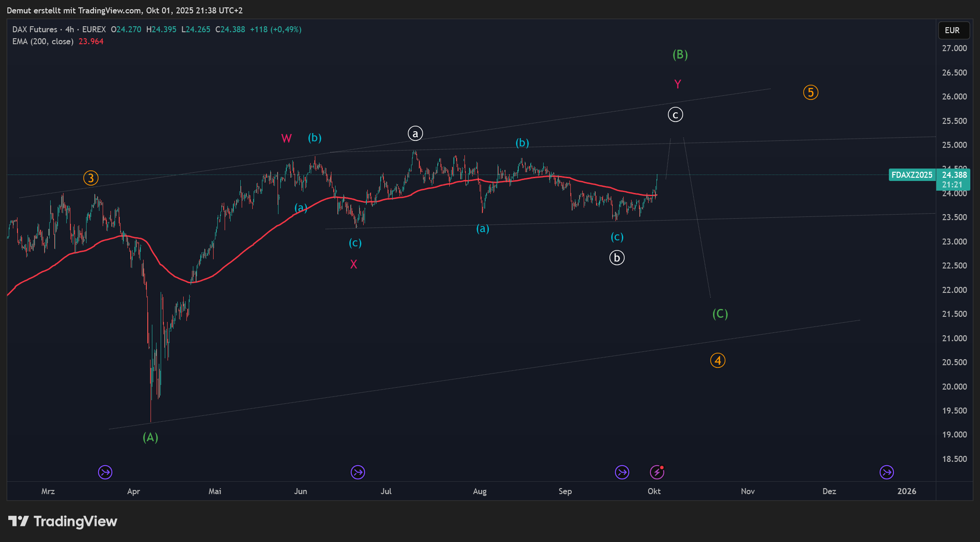Select the white circled 'a' wave label
The image size is (980, 542).
[x=415, y=134]
